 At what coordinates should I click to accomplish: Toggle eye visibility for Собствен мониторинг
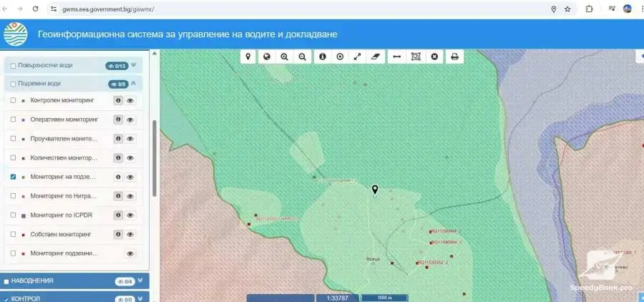click(130, 234)
